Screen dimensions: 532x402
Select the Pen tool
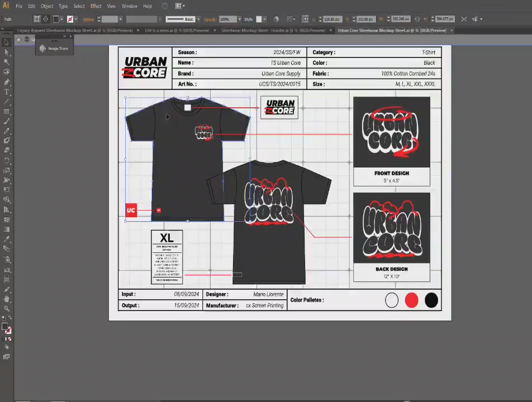(x=7, y=82)
